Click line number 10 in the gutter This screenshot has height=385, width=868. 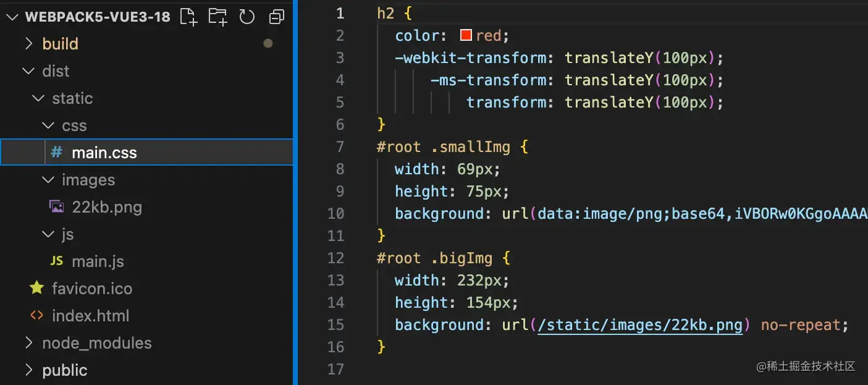[335, 214]
